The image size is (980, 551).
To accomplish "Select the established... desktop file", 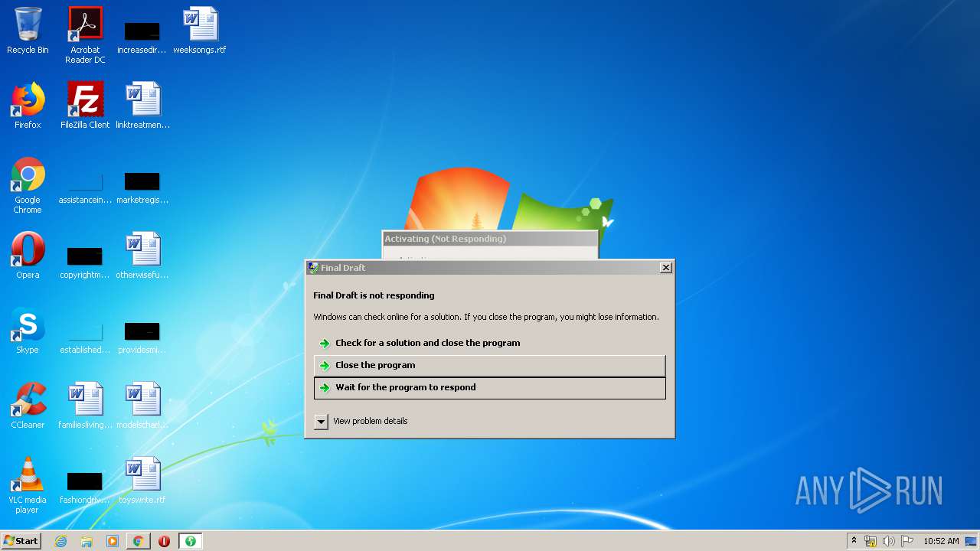I will click(85, 337).
